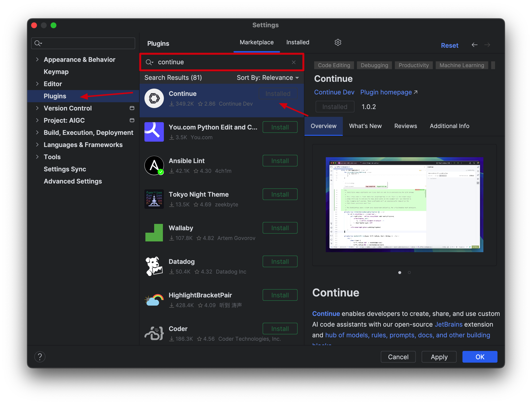The image size is (532, 404).
Task: Switch to the Marketplace tab
Action: (x=257, y=42)
